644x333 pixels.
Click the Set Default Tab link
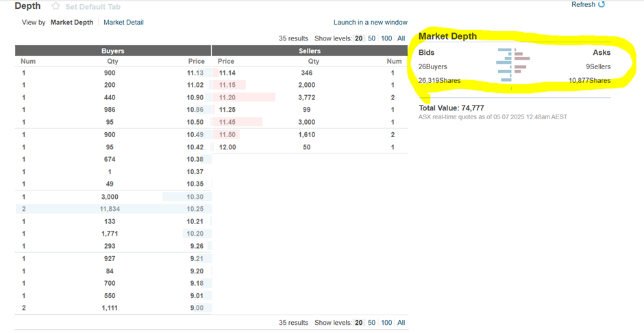pyautogui.click(x=91, y=6)
